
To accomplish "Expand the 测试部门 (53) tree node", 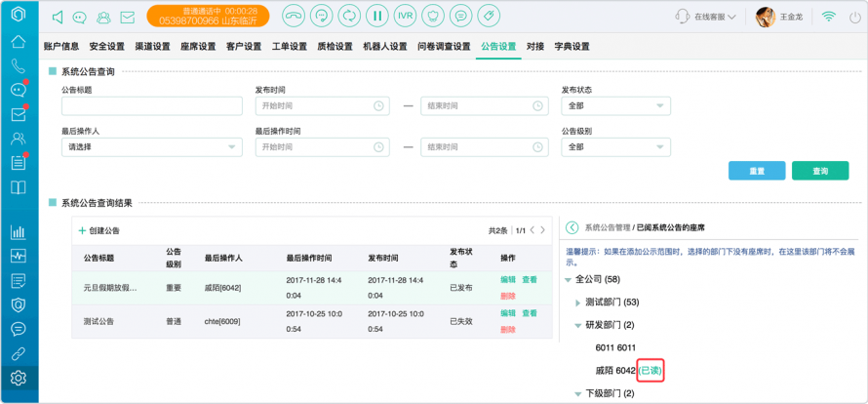I will click(578, 303).
